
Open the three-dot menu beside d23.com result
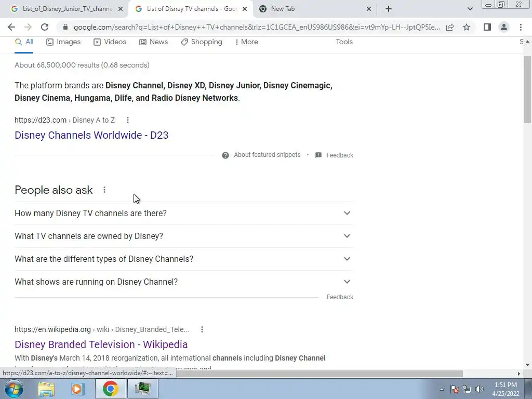[x=128, y=120]
